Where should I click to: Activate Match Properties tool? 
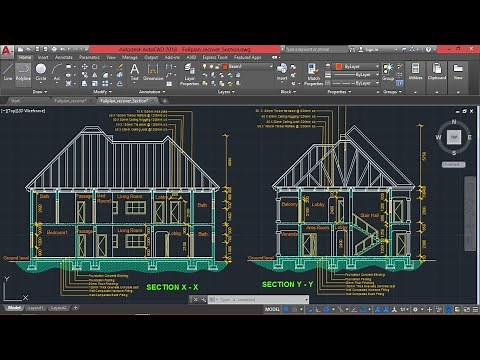coord(313,75)
